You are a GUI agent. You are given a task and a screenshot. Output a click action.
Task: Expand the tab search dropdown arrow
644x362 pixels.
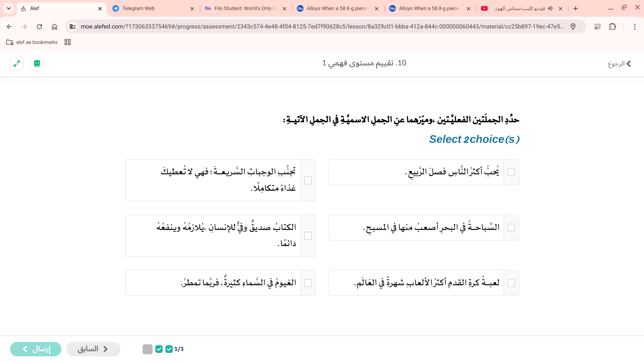tap(9, 8)
